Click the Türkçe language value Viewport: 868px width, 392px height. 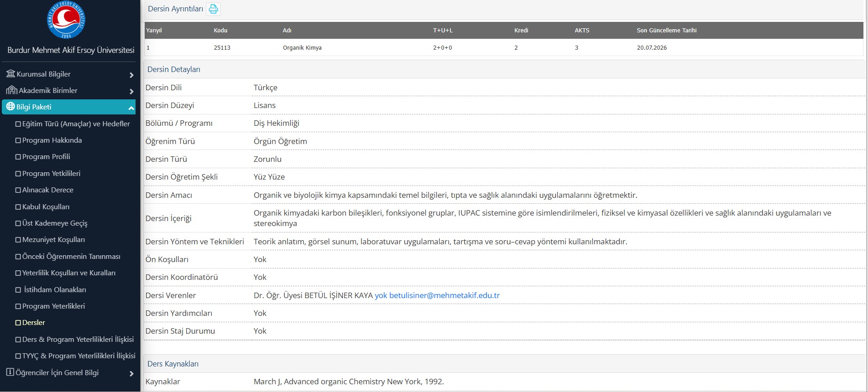pyautogui.click(x=266, y=88)
